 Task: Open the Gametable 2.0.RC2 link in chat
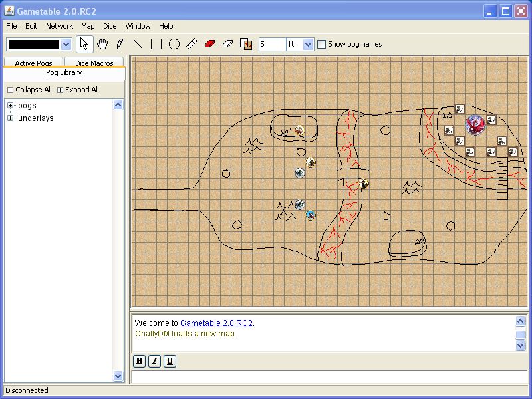pyautogui.click(x=217, y=323)
